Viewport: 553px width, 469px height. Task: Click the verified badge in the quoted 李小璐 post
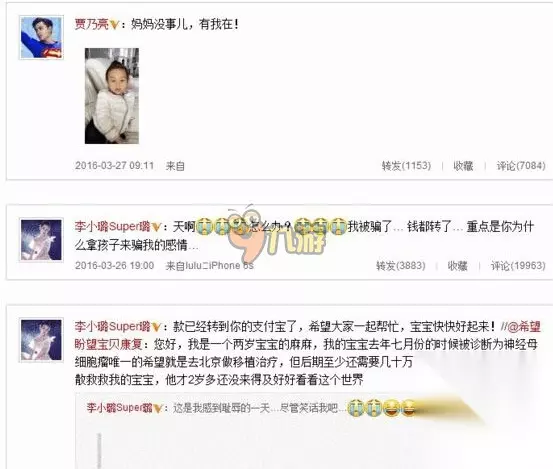point(158,408)
